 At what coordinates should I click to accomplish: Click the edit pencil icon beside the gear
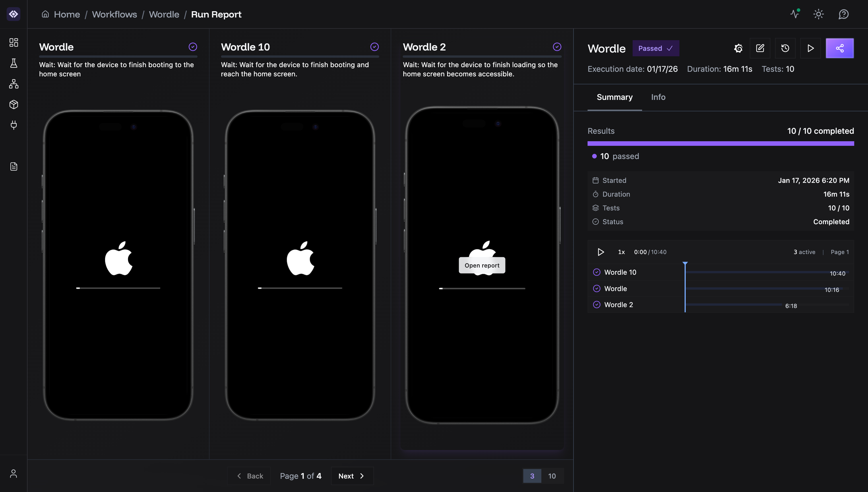point(760,48)
